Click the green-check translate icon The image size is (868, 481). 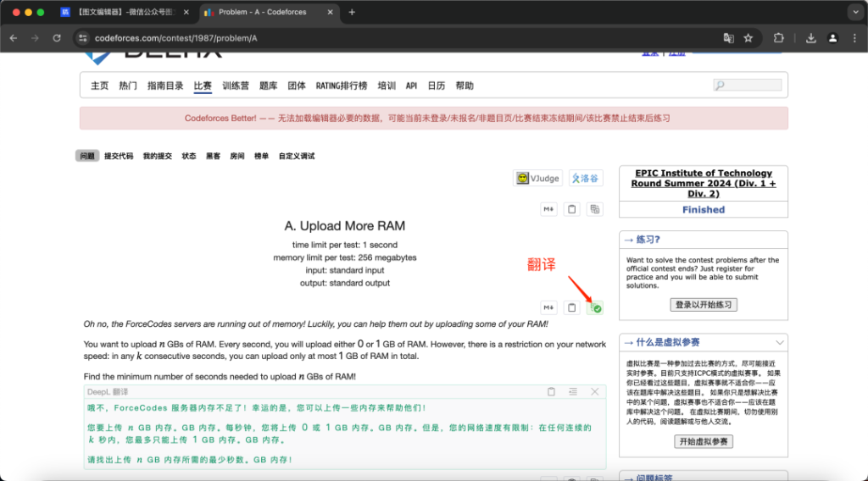(x=595, y=307)
